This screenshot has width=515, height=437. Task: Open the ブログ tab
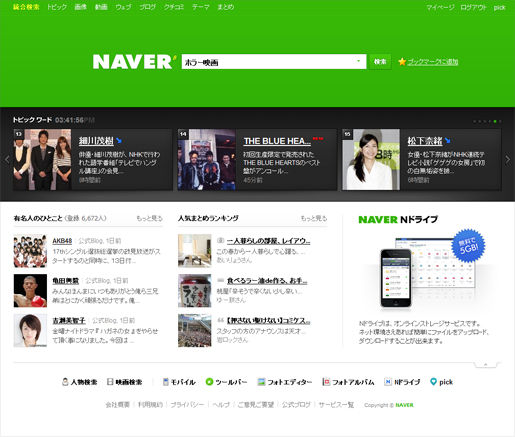(148, 7)
